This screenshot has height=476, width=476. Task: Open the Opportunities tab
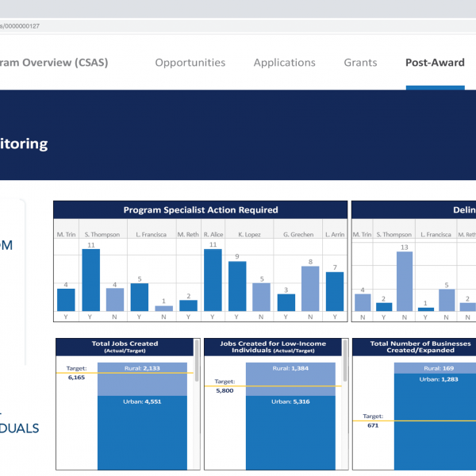click(190, 63)
